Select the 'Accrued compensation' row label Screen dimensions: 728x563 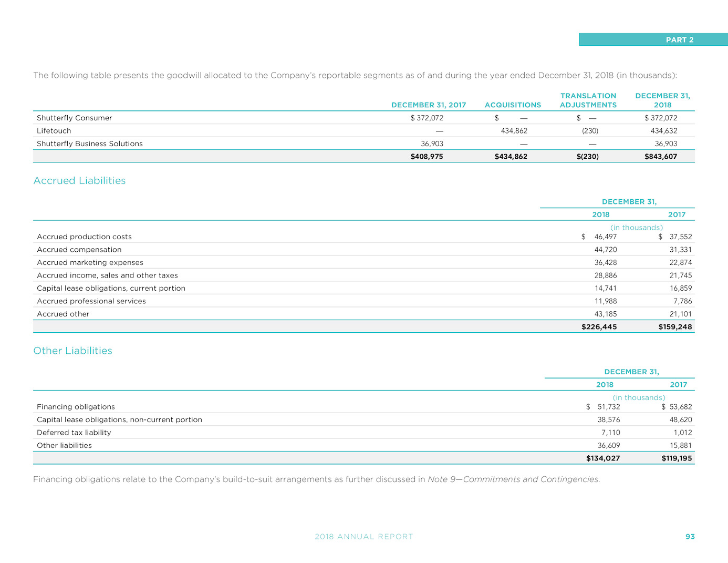click(79, 250)
